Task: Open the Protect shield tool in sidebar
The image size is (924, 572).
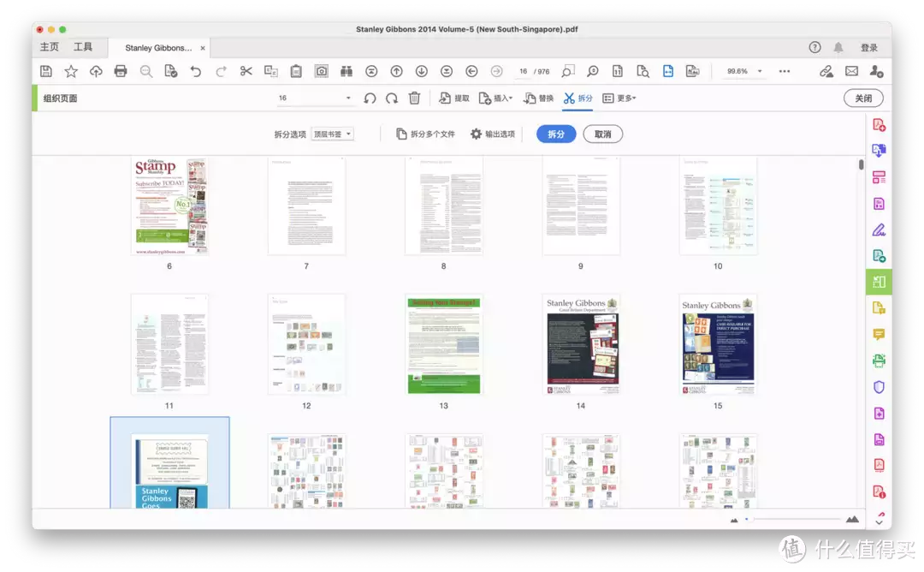Action: click(879, 387)
